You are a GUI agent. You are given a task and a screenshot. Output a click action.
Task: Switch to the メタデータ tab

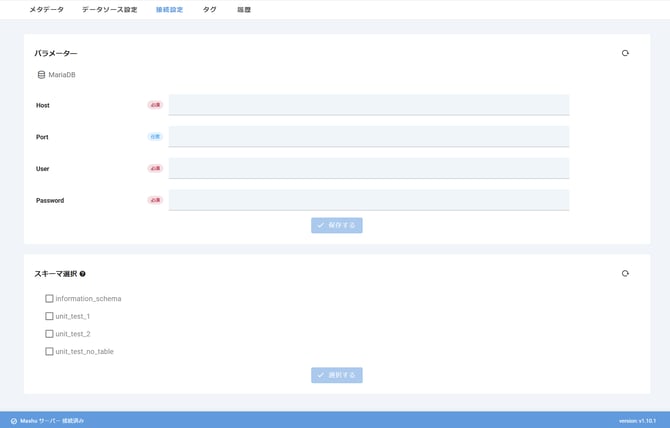[x=46, y=10]
